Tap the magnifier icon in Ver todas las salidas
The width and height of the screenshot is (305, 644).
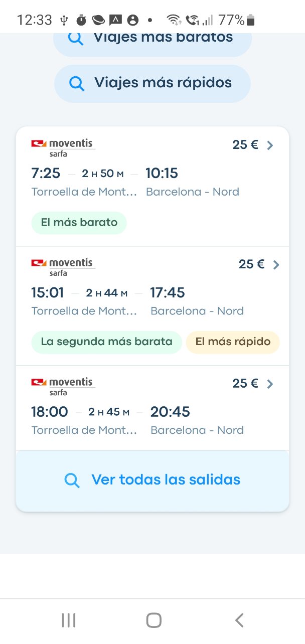[x=72, y=480]
